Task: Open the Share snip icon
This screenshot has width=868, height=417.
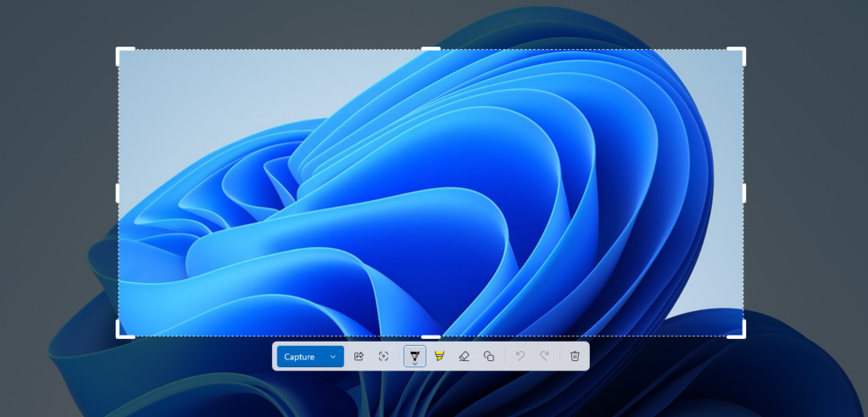Action: (x=359, y=357)
